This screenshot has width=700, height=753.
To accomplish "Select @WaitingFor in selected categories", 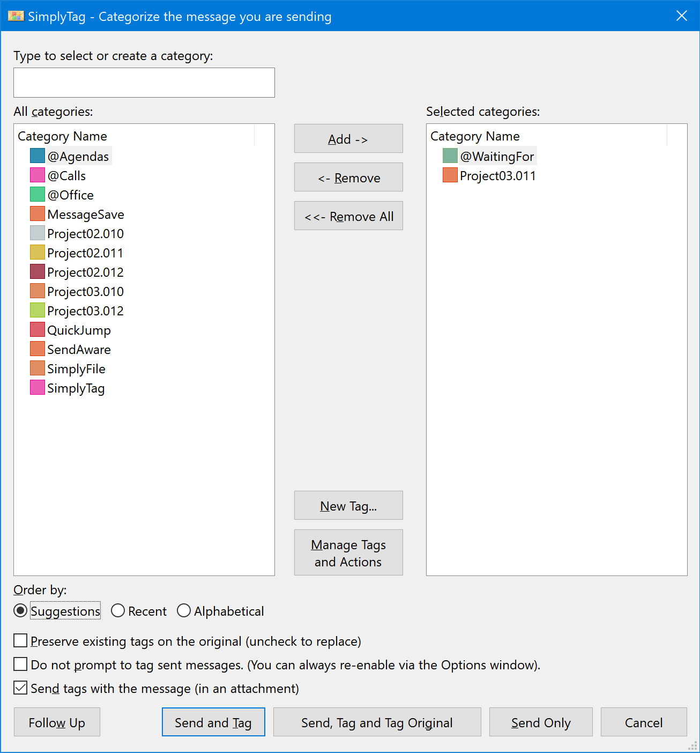I will click(497, 157).
